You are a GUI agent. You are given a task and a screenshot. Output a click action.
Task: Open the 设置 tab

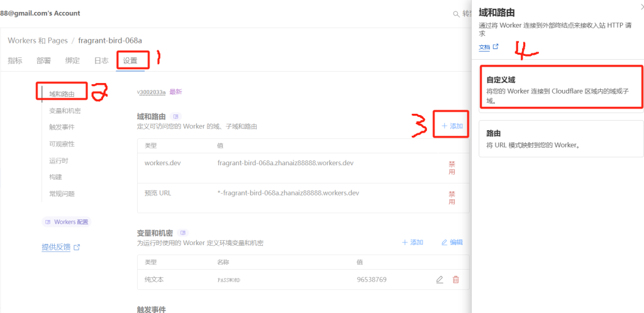pyautogui.click(x=130, y=61)
